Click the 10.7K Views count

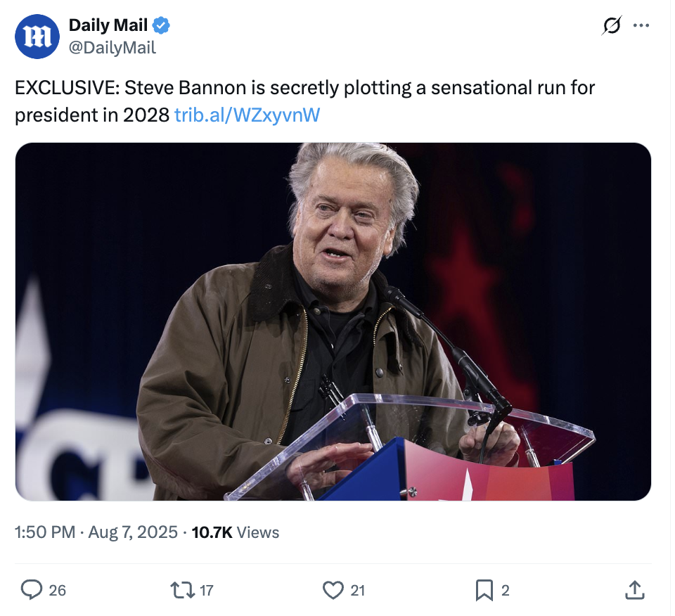click(x=236, y=532)
